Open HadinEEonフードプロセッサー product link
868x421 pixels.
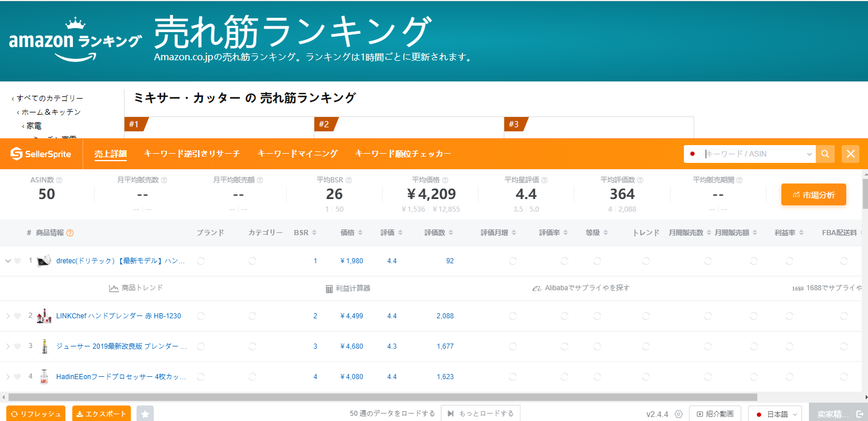pyautogui.click(x=121, y=377)
